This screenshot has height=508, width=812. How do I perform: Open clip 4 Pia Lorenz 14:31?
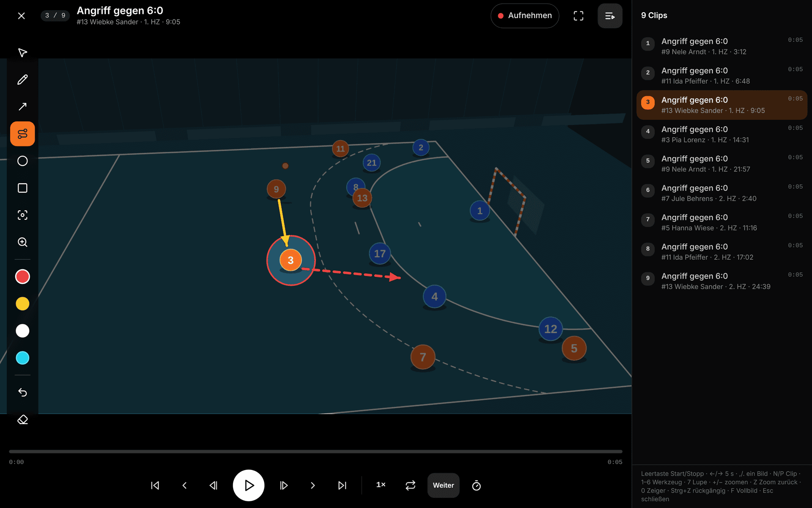click(722, 134)
